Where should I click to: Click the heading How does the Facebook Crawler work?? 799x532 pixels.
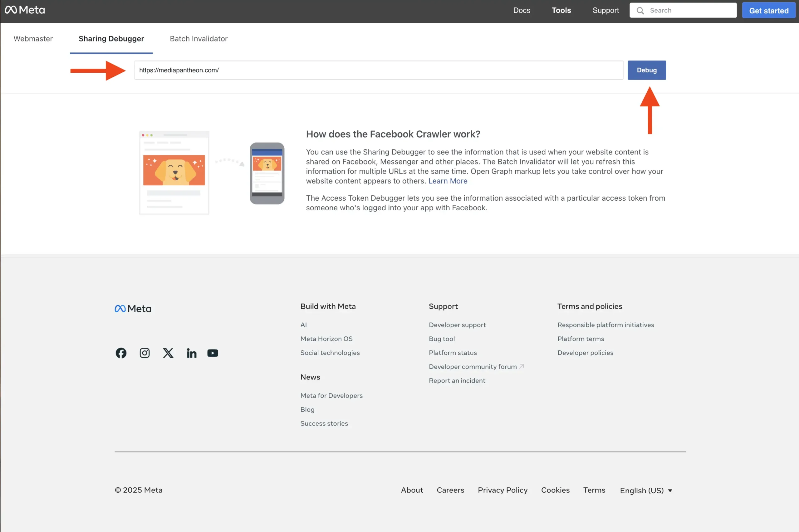(x=393, y=134)
